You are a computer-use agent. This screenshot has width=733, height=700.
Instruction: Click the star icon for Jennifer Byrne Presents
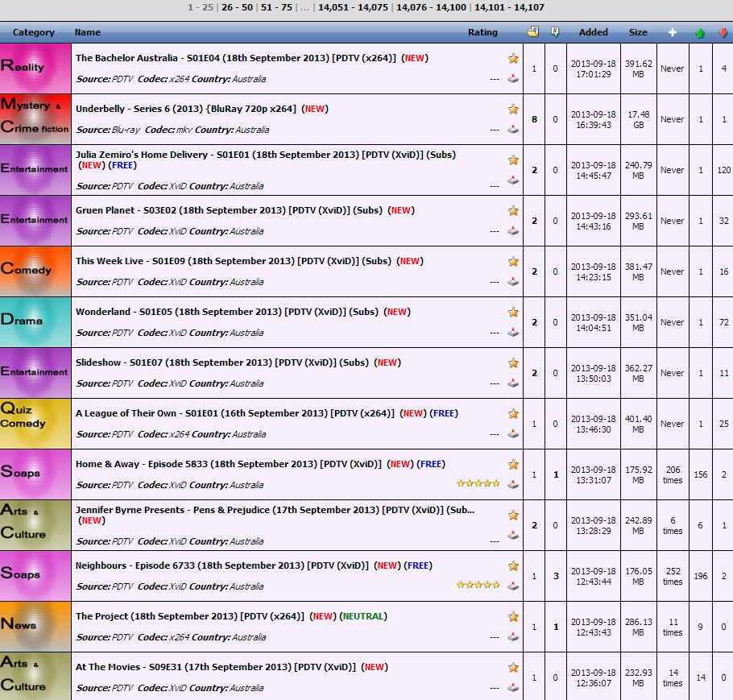513,516
